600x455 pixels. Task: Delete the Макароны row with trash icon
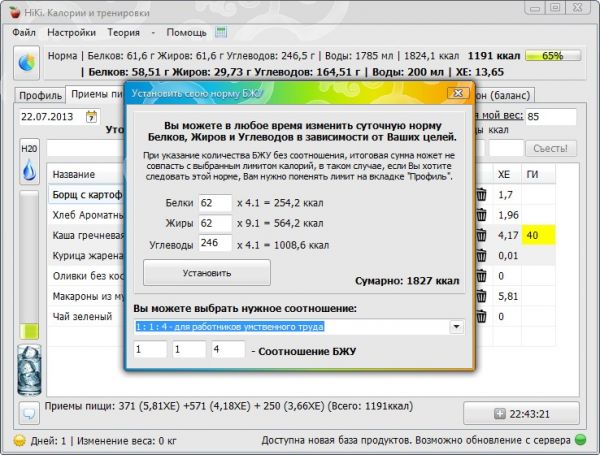click(x=481, y=297)
